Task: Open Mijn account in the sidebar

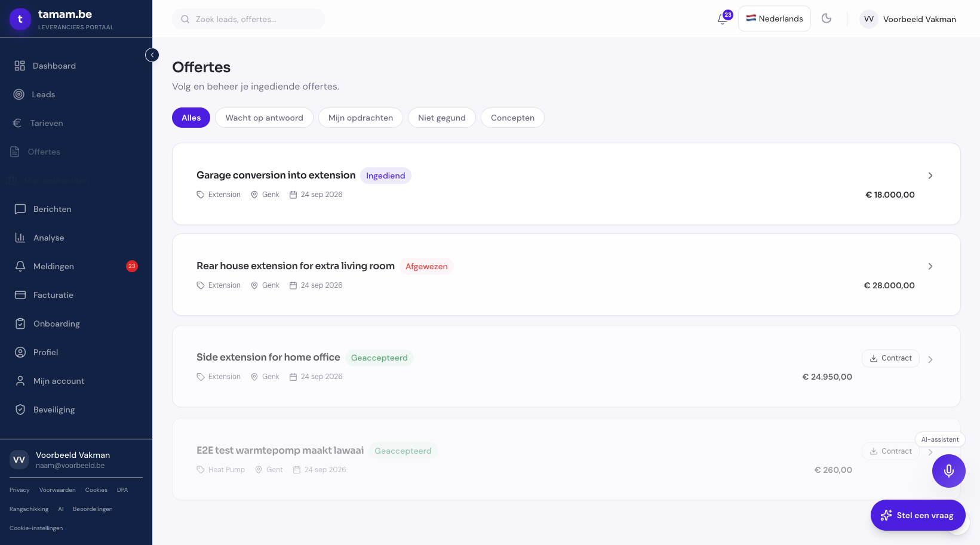Action: point(76,381)
